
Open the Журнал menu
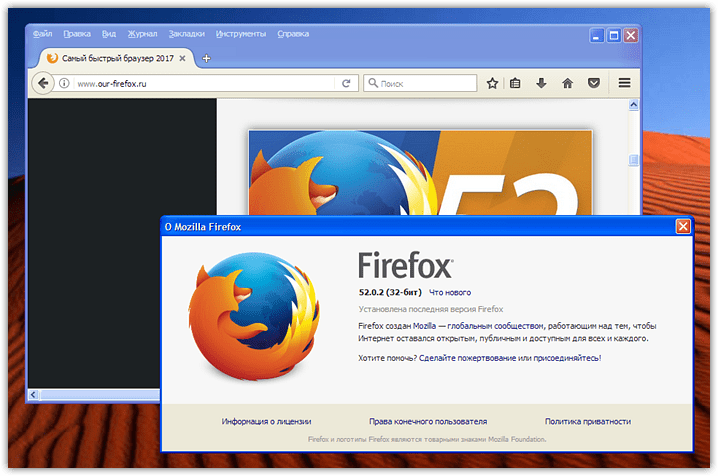click(x=142, y=34)
